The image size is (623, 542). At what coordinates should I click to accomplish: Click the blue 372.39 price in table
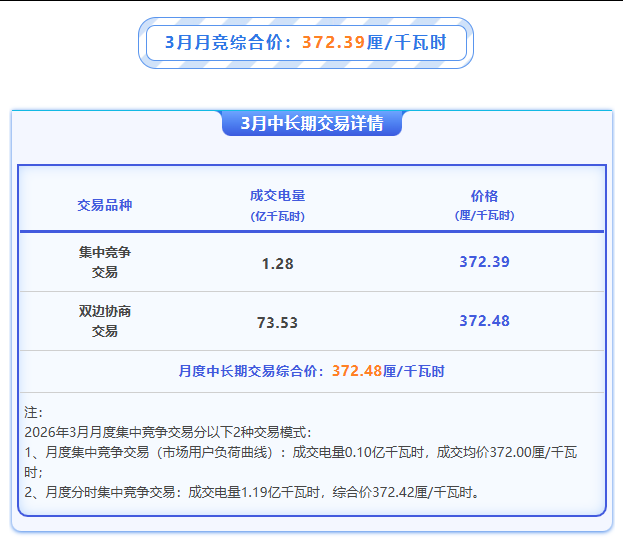coord(484,262)
